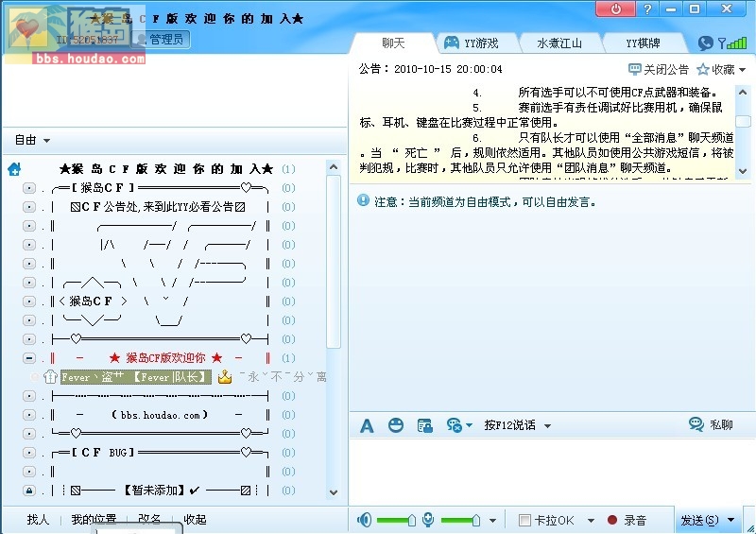The image size is (756, 534).
Task: Click 收起 button
Action: point(195,520)
